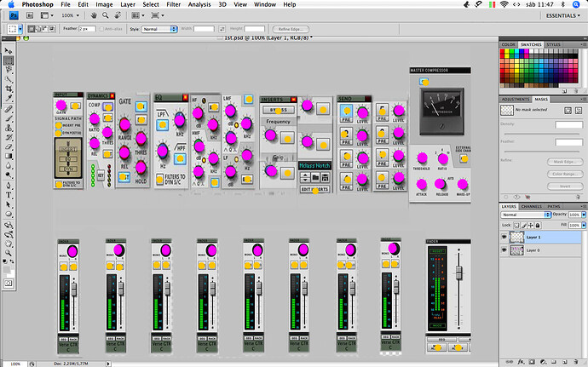Select the Layer 0 thumbnail

click(516, 250)
